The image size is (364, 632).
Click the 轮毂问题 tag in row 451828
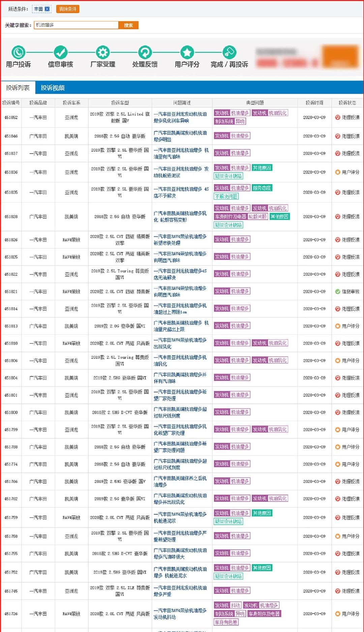[257, 217]
